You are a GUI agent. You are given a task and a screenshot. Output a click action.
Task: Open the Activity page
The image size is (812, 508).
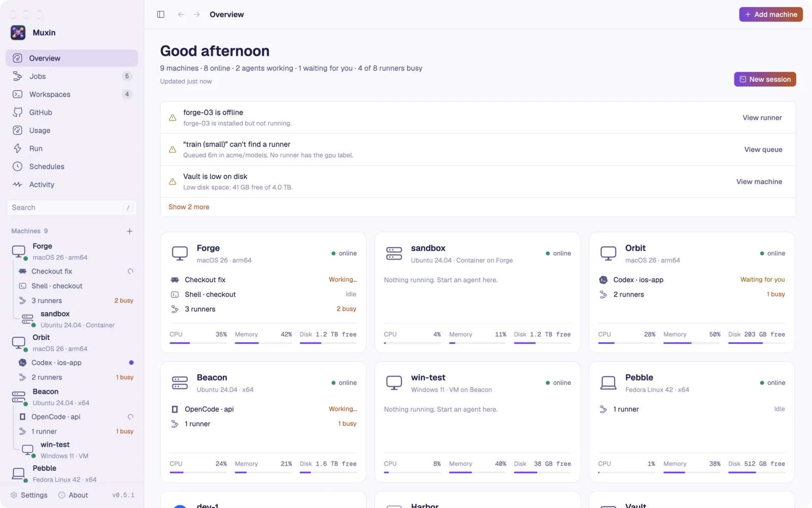point(72,185)
